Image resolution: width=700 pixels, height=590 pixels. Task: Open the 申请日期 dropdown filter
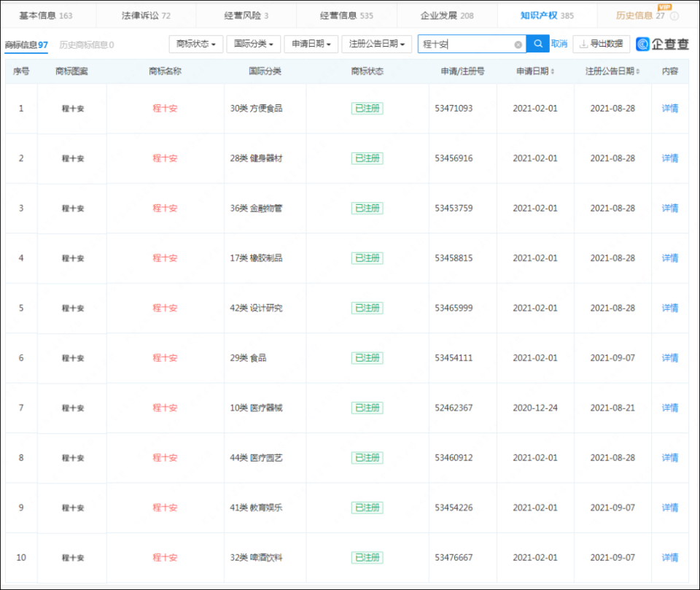310,44
